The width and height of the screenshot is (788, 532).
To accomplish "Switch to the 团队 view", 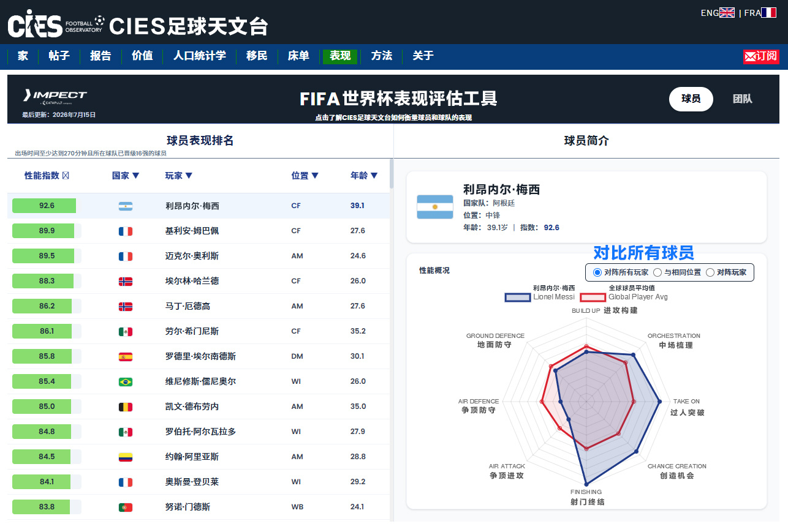I will [743, 99].
